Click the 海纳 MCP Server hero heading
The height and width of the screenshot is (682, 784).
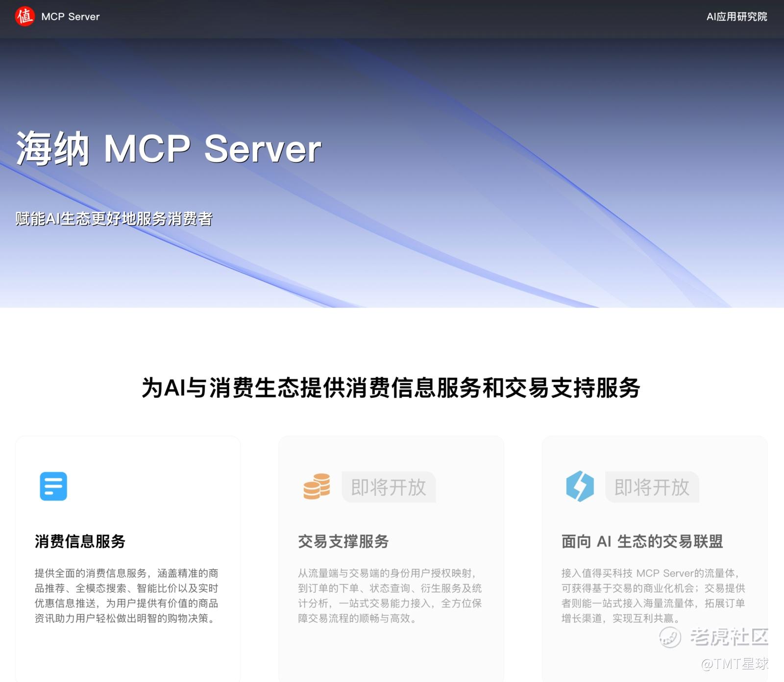click(x=169, y=148)
